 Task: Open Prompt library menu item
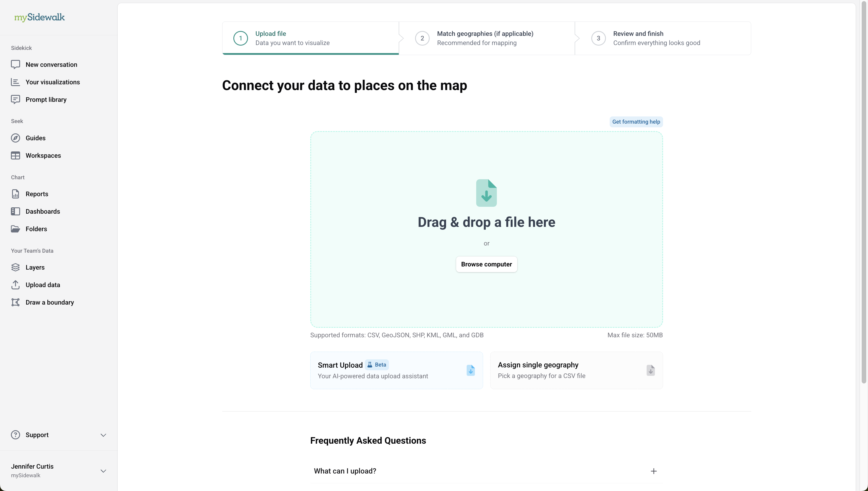(x=46, y=100)
